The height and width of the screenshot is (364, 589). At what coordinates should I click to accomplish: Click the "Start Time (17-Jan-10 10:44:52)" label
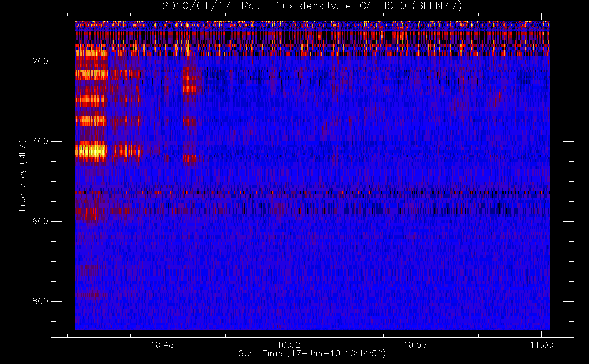click(312, 353)
